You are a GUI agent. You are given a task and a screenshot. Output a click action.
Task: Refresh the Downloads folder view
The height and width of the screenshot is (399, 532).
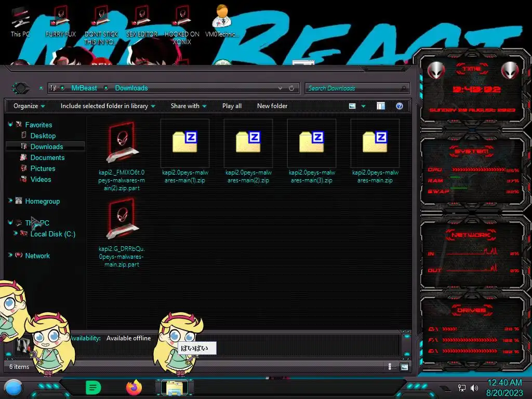[x=291, y=88]
